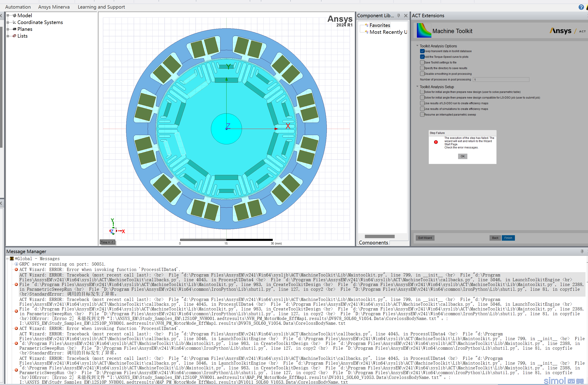Click the Time = -1 label
Image resolution: width=588 pixels, height=385 pixels.
pyautogui.click(x=107, y=242)
